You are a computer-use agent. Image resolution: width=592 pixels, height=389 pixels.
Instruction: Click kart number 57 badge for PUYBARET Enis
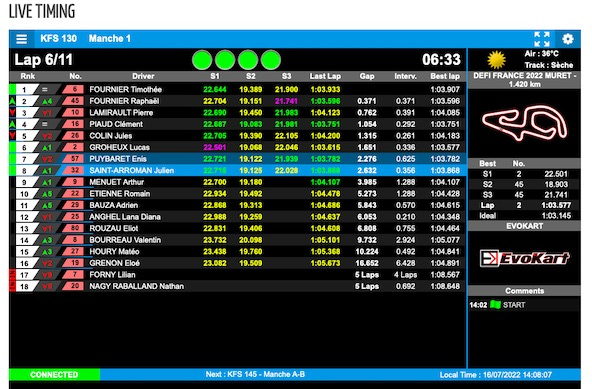(x=73, y=159)
